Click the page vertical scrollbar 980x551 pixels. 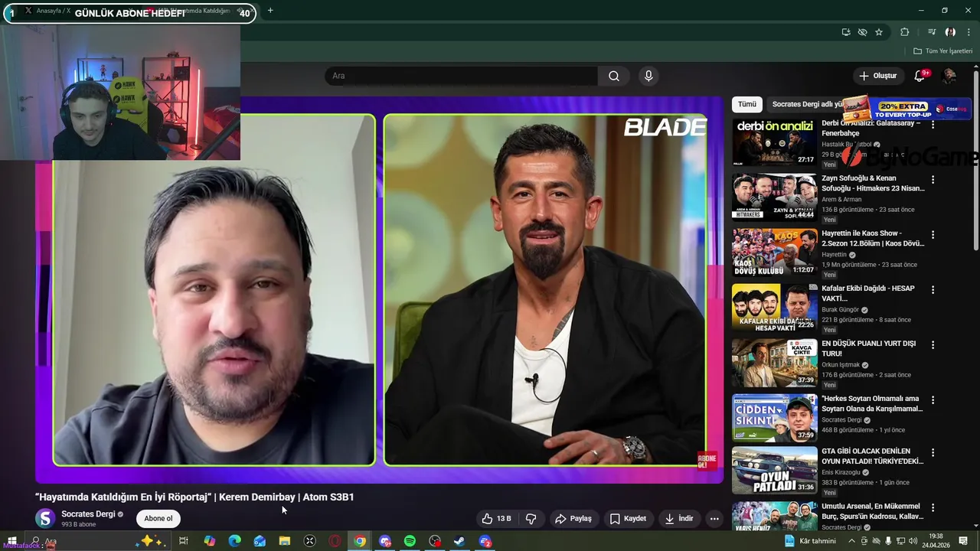[x=976, y=161]
